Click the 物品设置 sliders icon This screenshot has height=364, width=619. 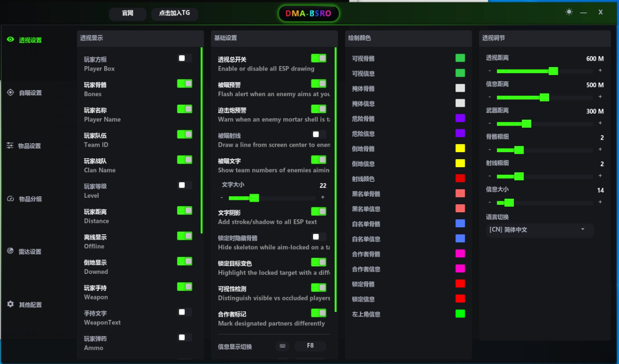pyautogui.click(x=10, y=146)
